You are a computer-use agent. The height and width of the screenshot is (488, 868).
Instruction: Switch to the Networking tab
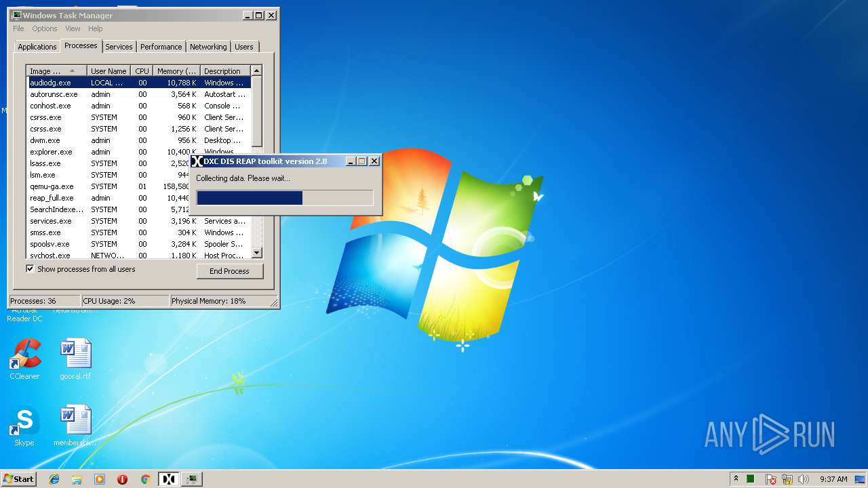[208, 47]
